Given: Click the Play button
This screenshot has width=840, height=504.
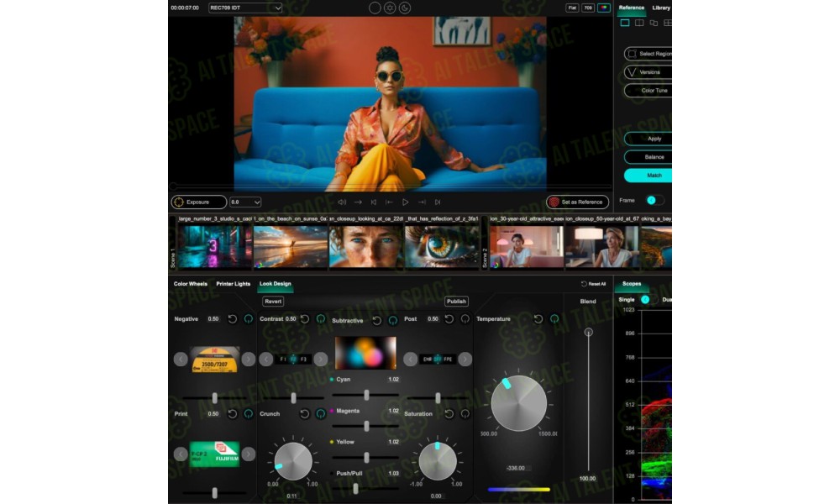Looking at the screenshot, I should click(406, 202).
